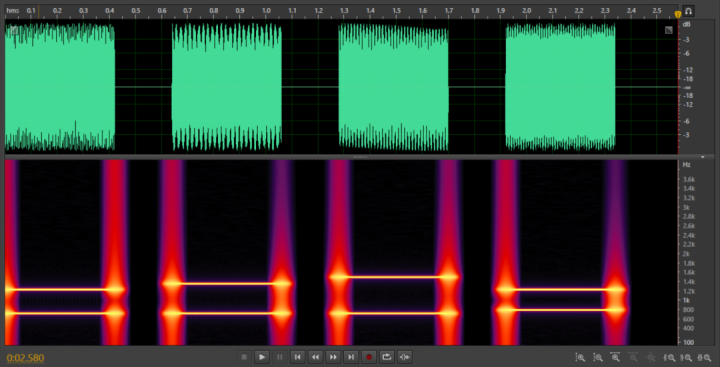Click the 2.0 mark on the time ruler
Viewport: 720px width, 367px height.
(x=527, y=10)
